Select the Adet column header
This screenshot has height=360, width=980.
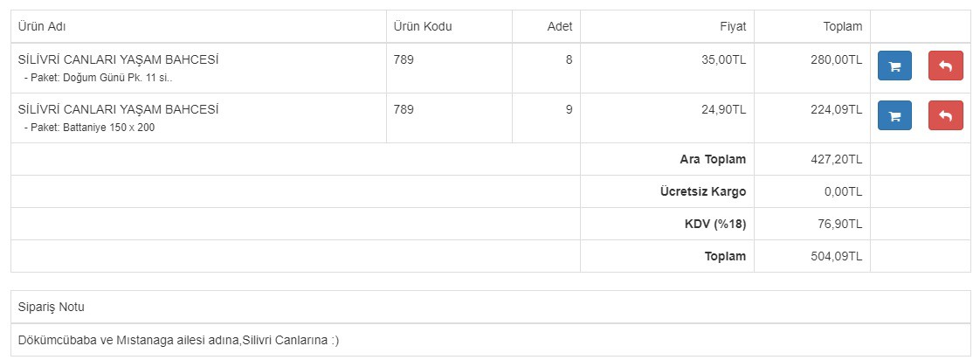coord(559,26)
